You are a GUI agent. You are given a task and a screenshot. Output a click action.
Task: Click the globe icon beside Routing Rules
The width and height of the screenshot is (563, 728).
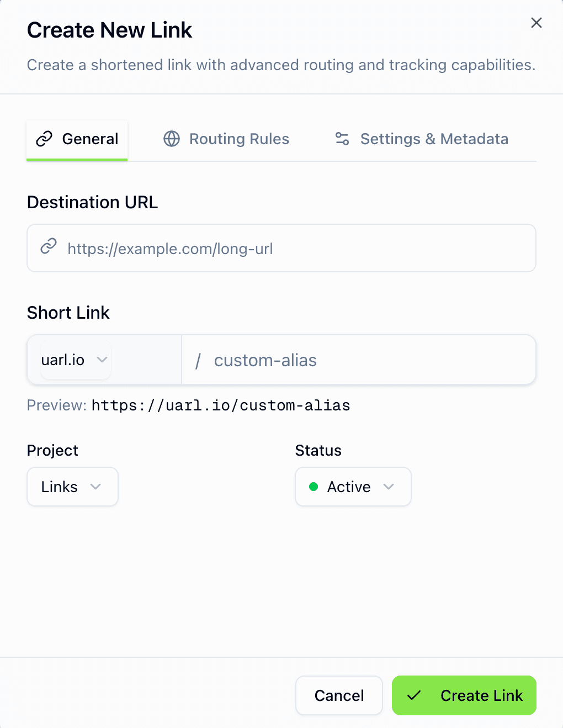coord(171,139)
